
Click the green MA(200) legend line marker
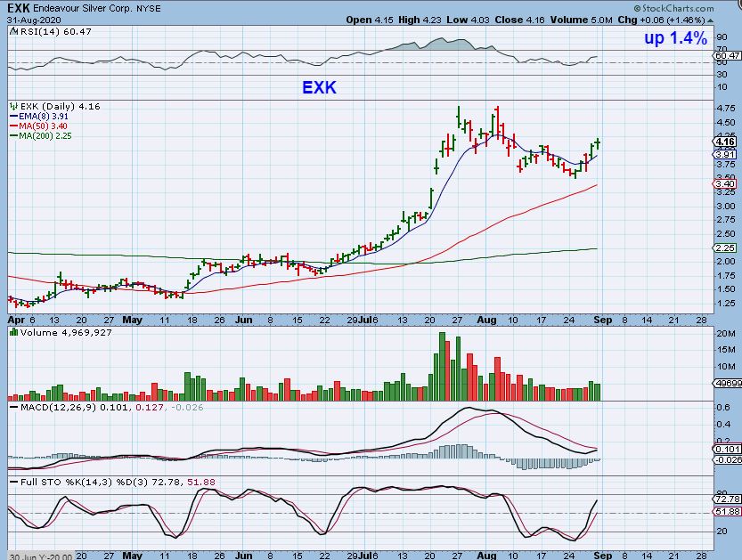(x=13, y=136)
